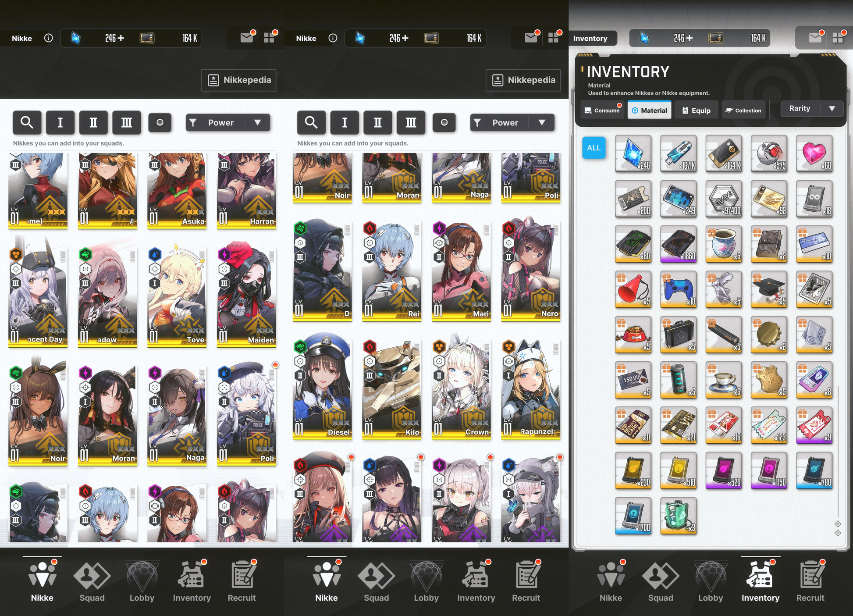The height and width of the screenshot is (616, 853).
Task: Open Recruit tab in the left panel's bottom bar
Action: click(x=242, y=581)
